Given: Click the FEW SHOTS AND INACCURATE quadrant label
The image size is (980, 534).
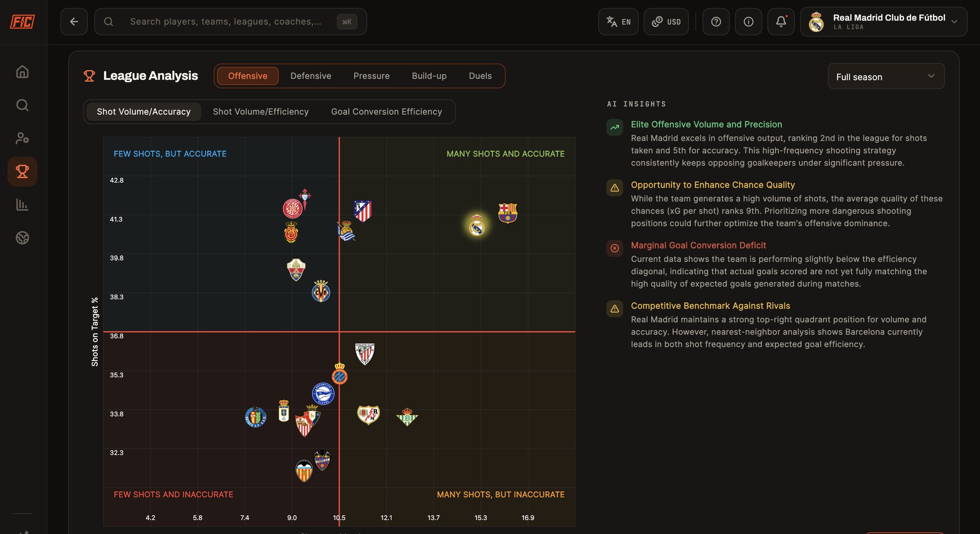Looking at the screenshot, I should point(174,495).
